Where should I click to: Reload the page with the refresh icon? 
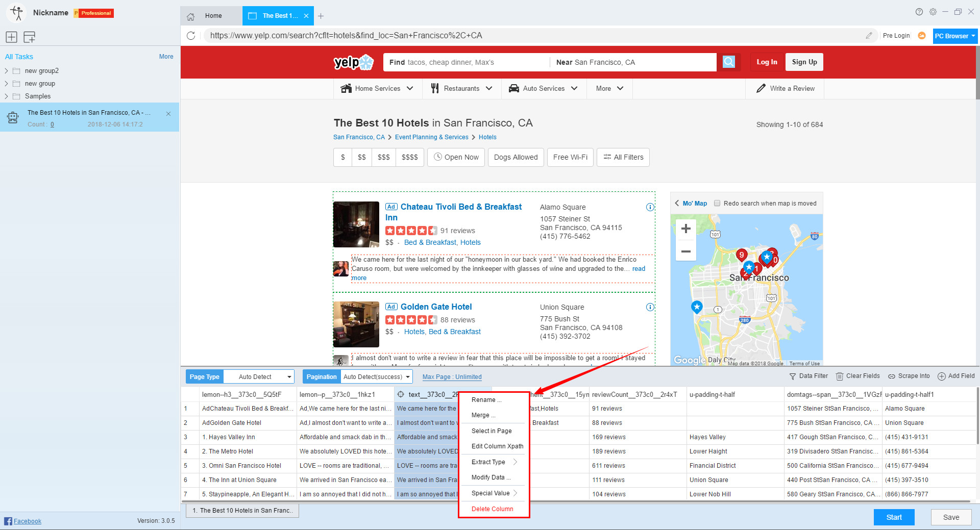tap(191, 35)
